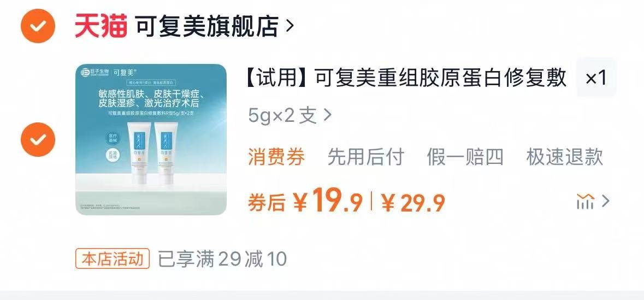Viewport: 644px width, 300px height.
Task: Tap the 极速退款 fast refund tag
Action: pyautogui.click(x=565, y=157)
